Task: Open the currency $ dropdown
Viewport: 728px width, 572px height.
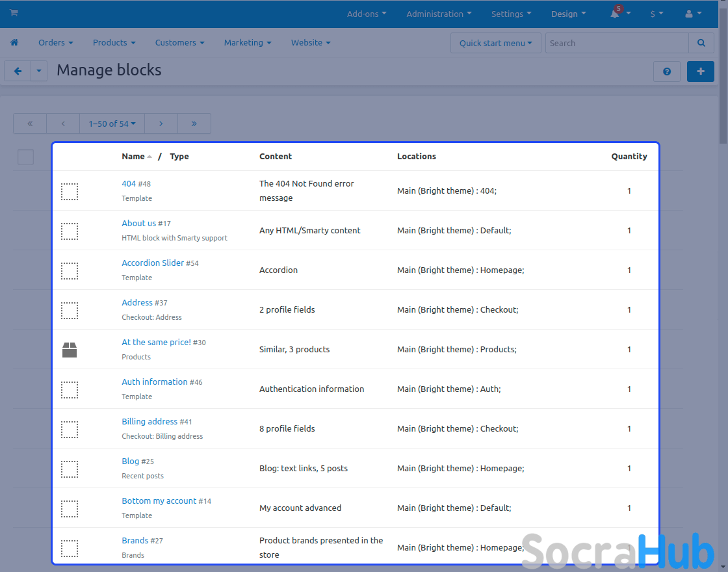Action: point(657,14)
